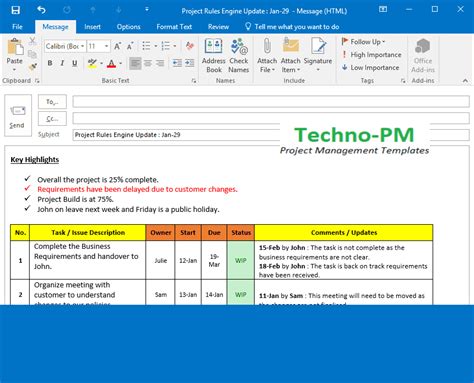
Task: Open Office Add-ins
Action: (423, 55)
